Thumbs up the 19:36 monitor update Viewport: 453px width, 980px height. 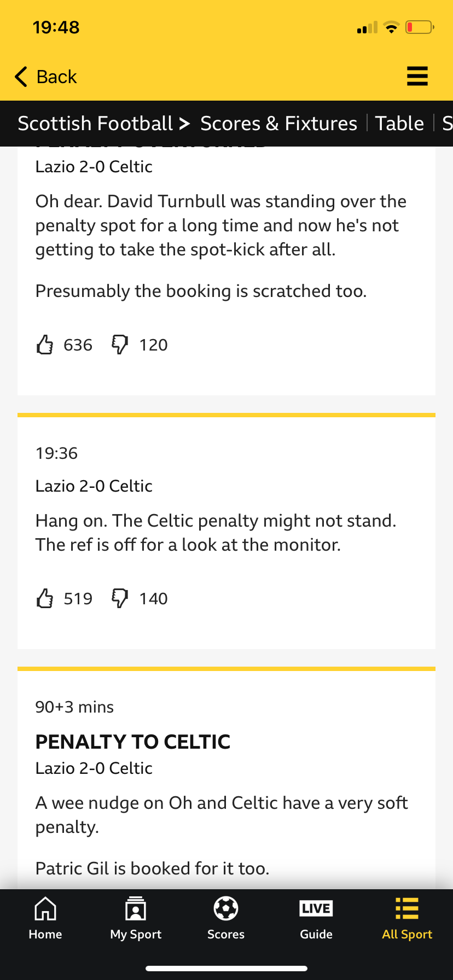[45, 598]
